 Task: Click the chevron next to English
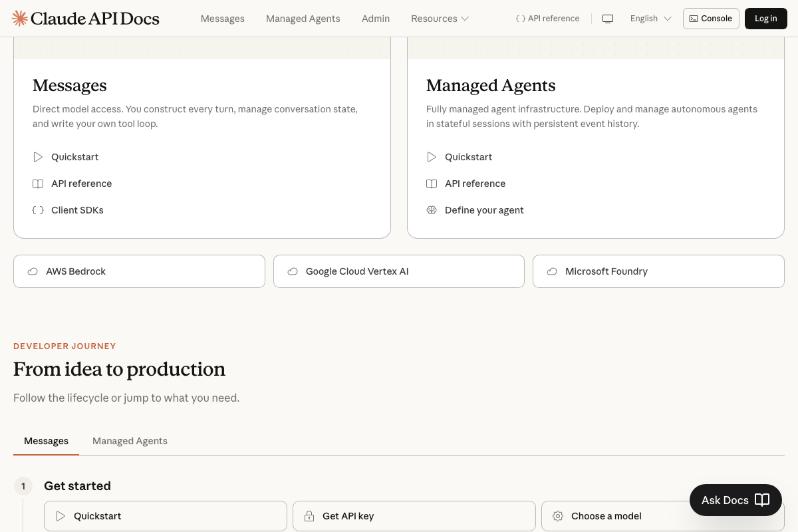click(x=668, y=19)
